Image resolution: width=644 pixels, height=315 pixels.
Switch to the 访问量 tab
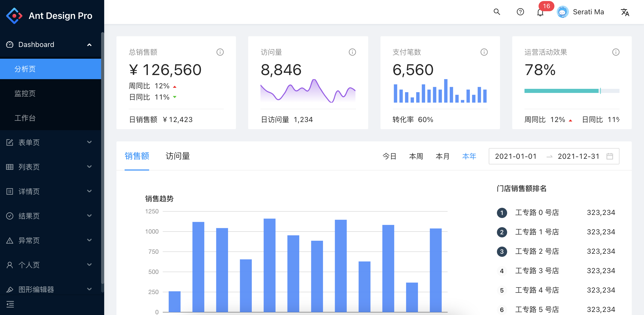[177, 156]
